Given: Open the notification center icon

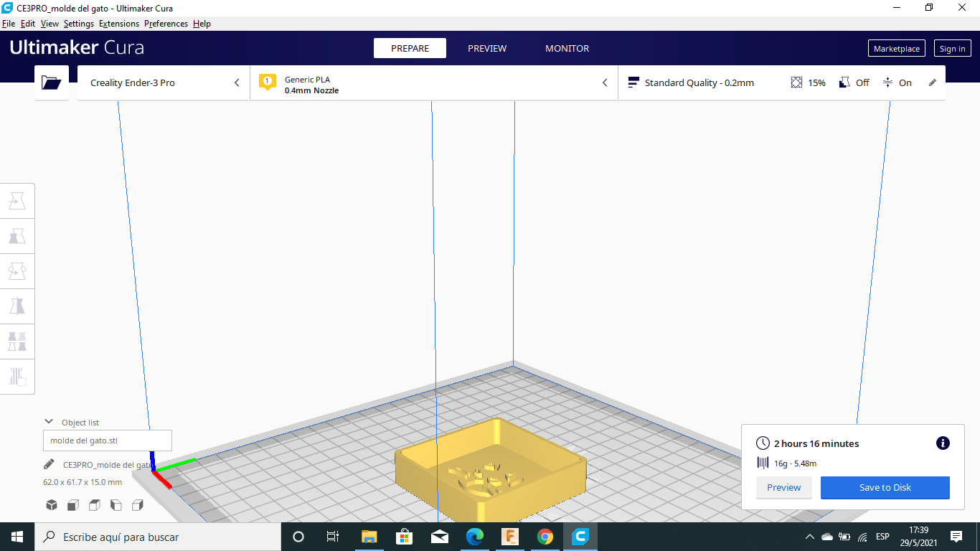Looking at the screenshot, I should (x=956, y=537).
